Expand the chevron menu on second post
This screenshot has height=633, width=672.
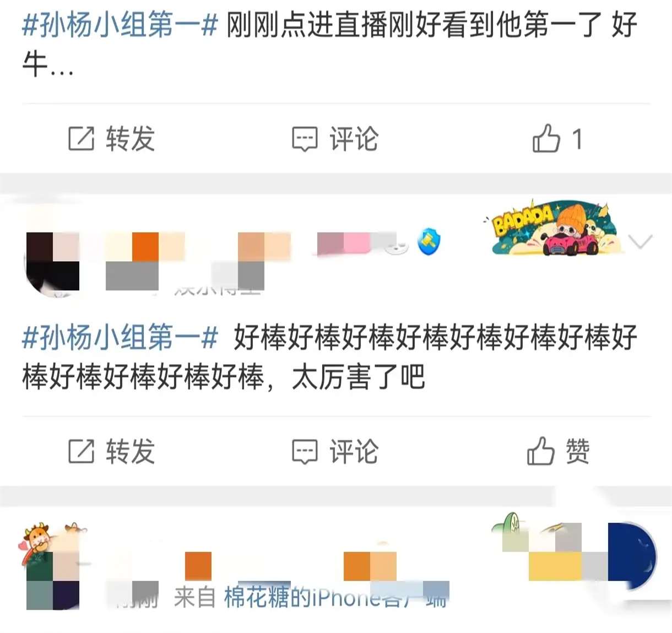(x=640, y=241)
